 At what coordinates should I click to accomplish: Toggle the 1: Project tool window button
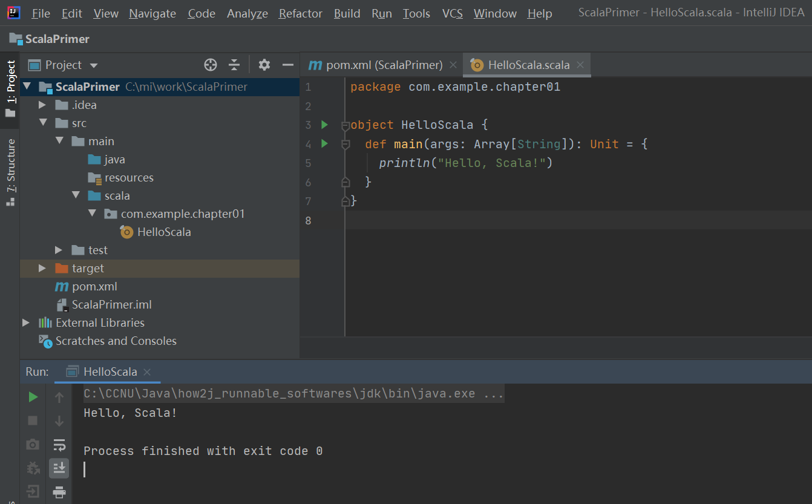coord(10,90)
